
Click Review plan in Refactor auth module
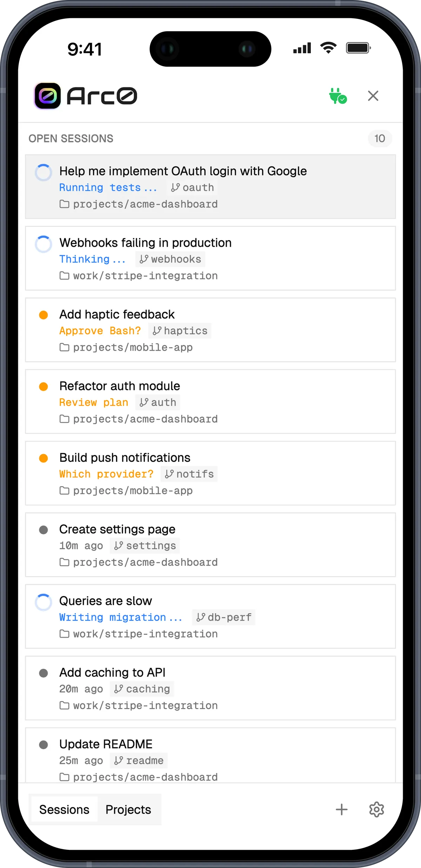[94, 402]
